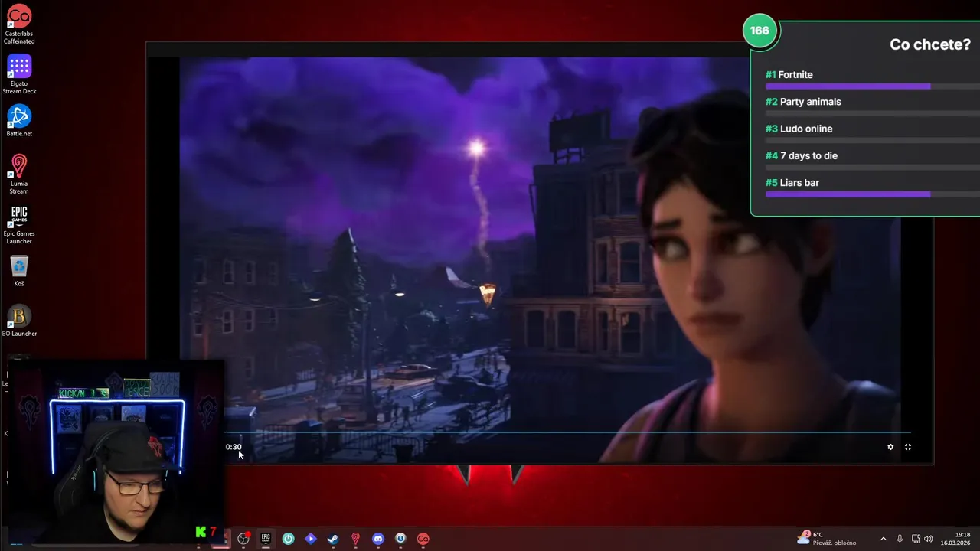Screen dimensions: 980x551
Task: Click the Liars bar vote progress bar
Action: [872, 194]
